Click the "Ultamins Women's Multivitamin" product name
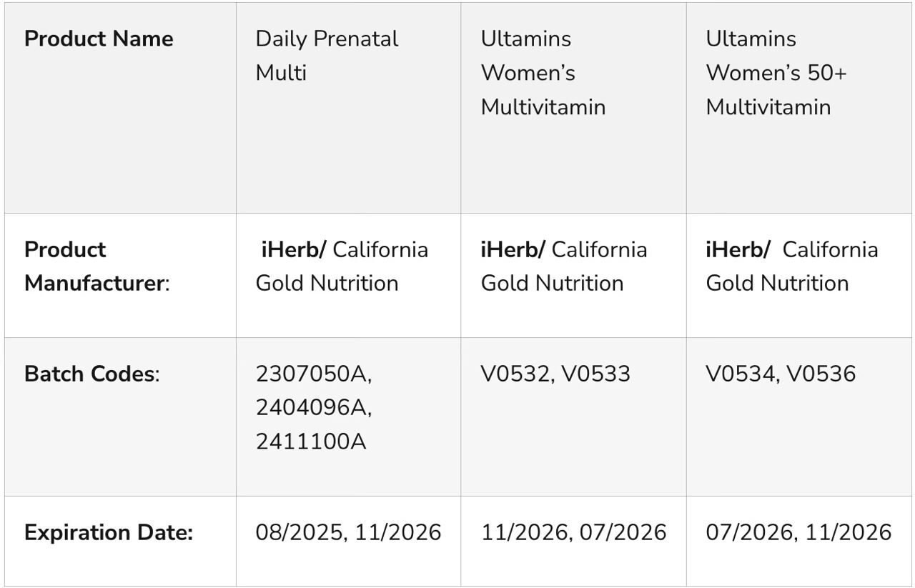The width and height of the screenshot is (915, 588). 543,72
